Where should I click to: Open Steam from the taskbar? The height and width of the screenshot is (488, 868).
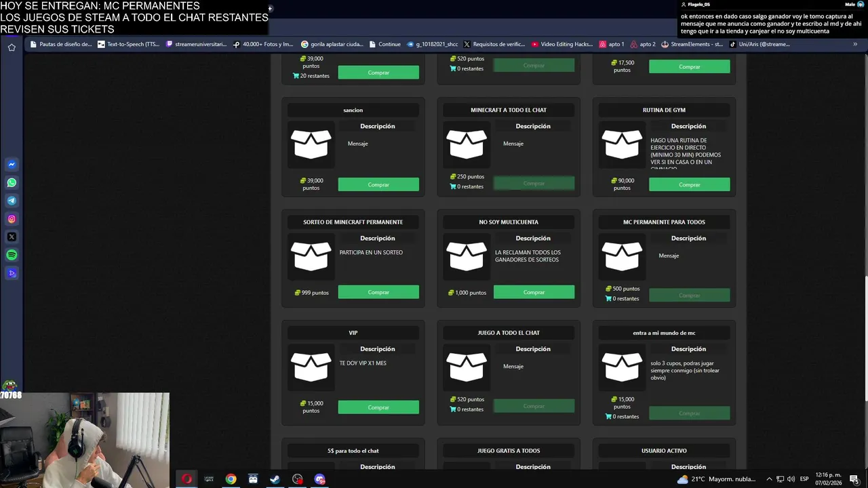click(x=275, y=479)
